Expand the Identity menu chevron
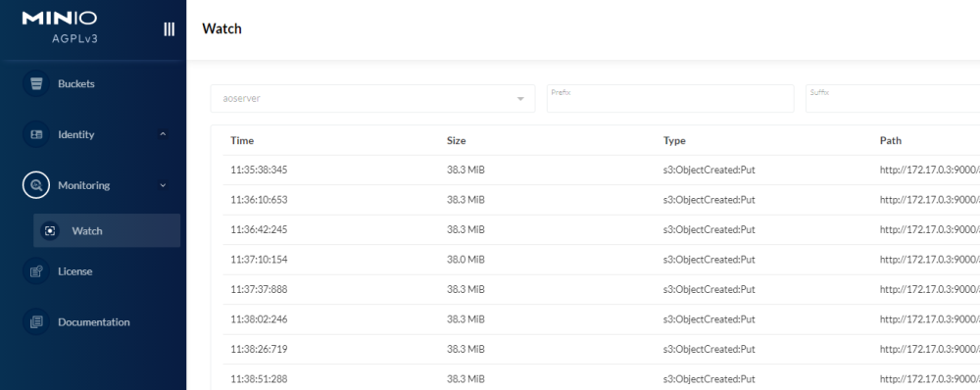This screenshot has width=980, height=390. 163,134
